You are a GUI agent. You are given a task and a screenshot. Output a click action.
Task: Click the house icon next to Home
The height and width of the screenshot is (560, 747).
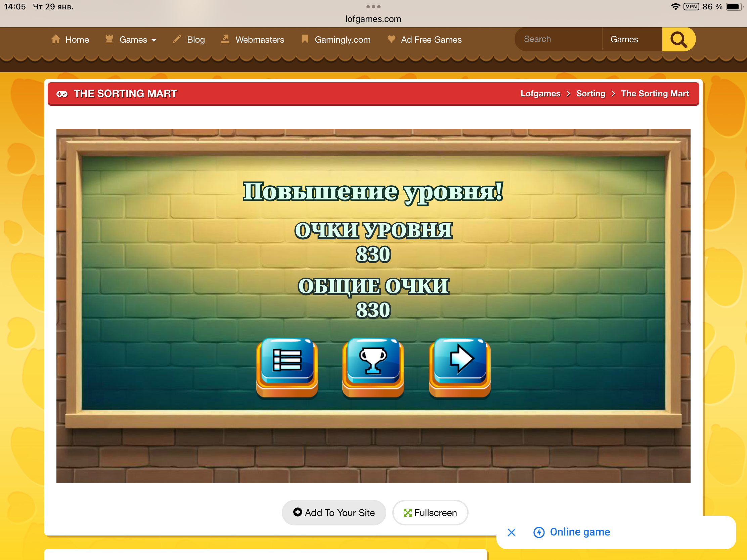[x=56, y=39]
